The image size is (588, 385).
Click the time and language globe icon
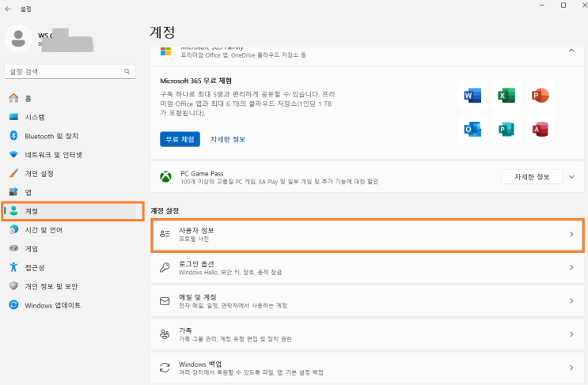coord(13,229)
